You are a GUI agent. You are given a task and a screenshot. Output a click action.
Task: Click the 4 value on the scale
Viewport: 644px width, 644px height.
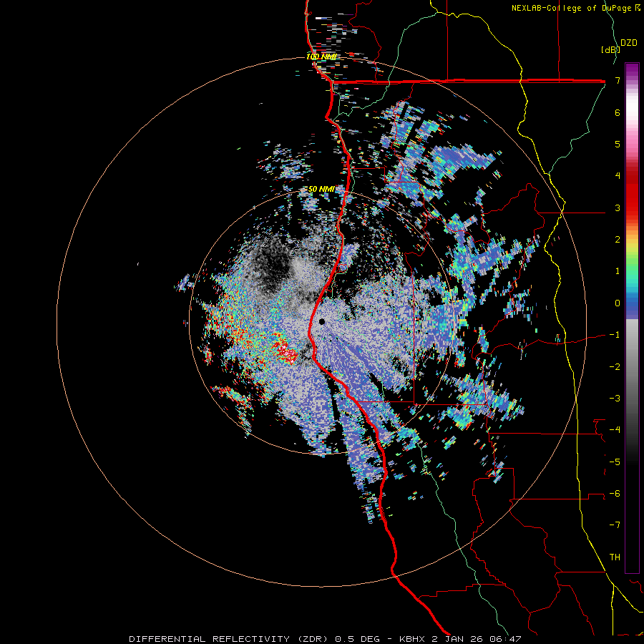pos(618,176)
